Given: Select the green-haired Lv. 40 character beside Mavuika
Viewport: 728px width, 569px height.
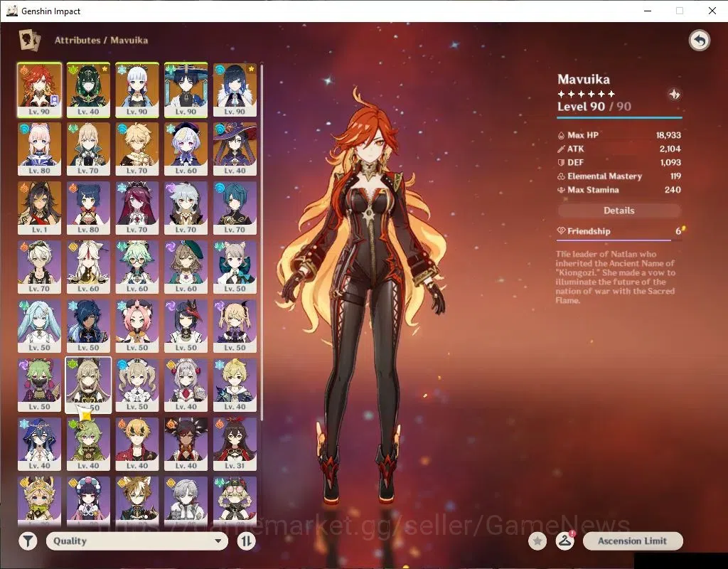Looking at the screenshot, I should click(x=88, y=90).
